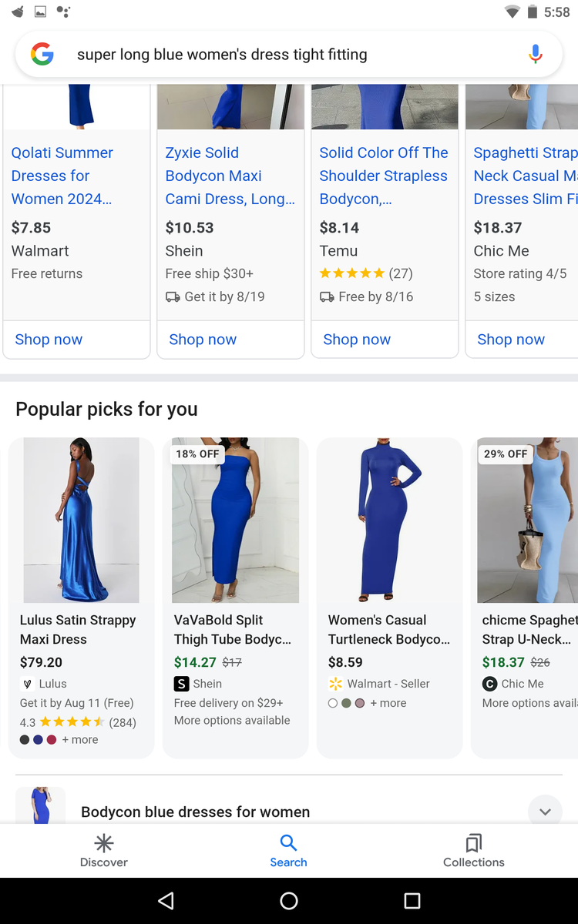Tap Shop now under Temu listing
This screenshot has width=578, height=924.
click(357, 340)
